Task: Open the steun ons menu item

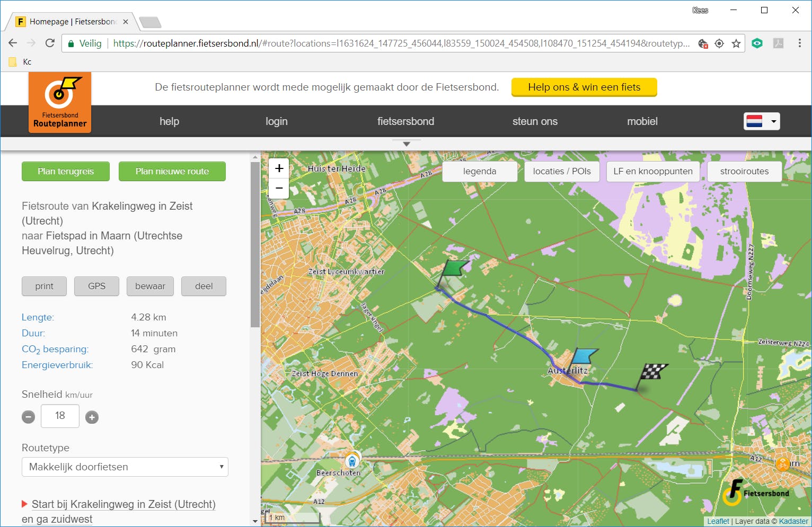Action: coord(534,121)
